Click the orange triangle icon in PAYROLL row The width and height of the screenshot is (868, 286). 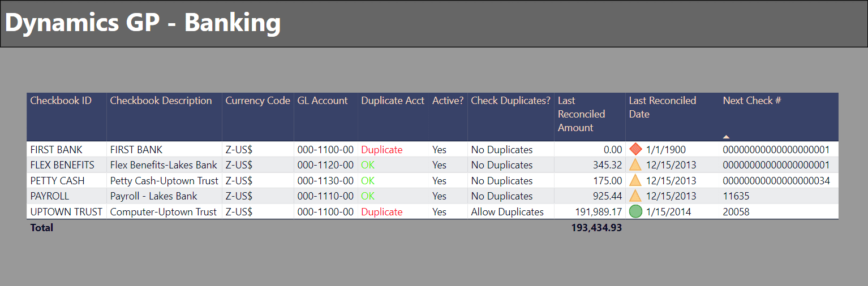635,196
